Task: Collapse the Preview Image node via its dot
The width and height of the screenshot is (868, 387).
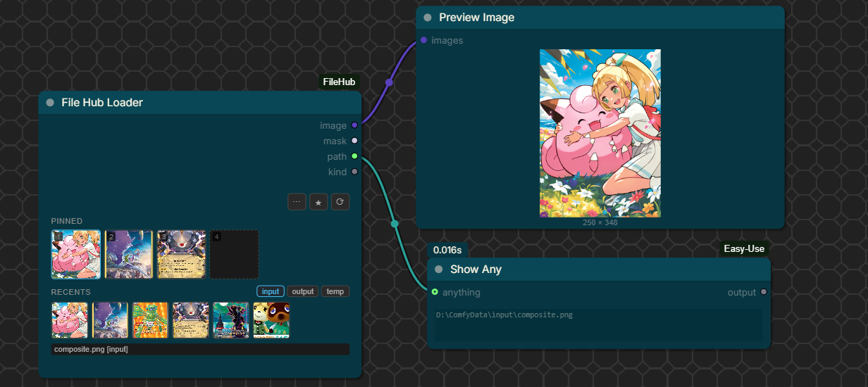Action: tap(428, 17)
